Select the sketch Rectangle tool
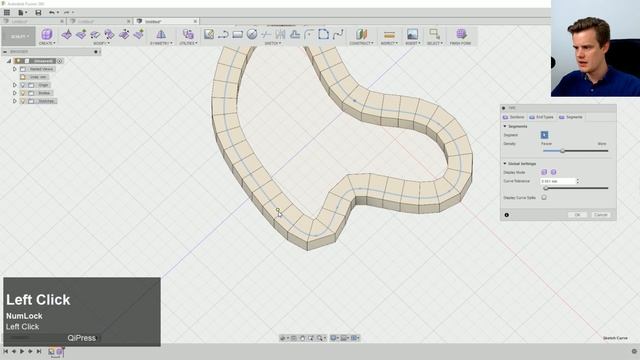Viewport: 640px width, 360px height. 238,34
